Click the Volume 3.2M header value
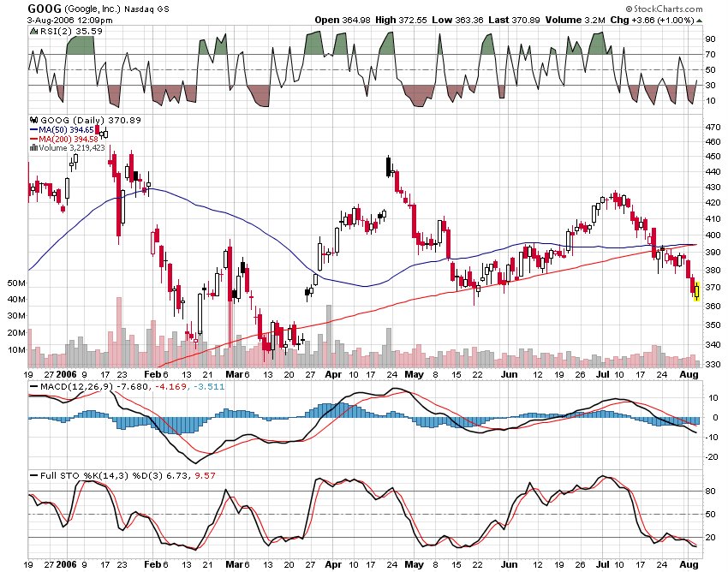The image size is (728, 572). (x=575, y=20)
